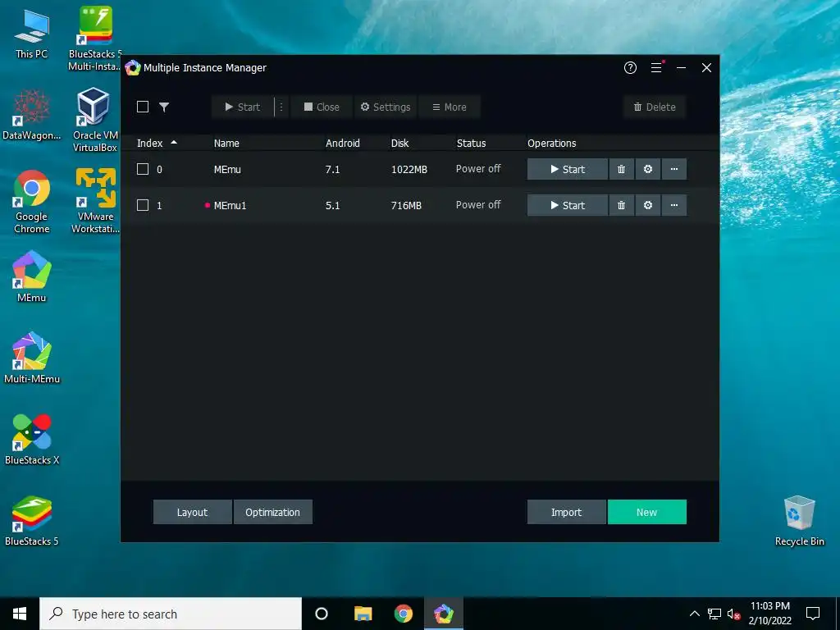Screen dimensions: 840x630
Task: Select the MEmu1 name cell
Action: [x=230, y=206]
